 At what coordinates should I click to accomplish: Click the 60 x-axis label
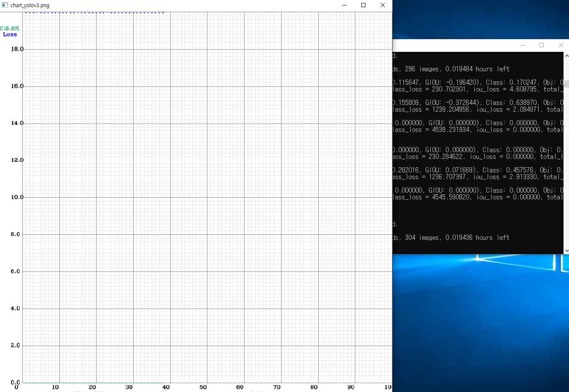click(240, 387)
